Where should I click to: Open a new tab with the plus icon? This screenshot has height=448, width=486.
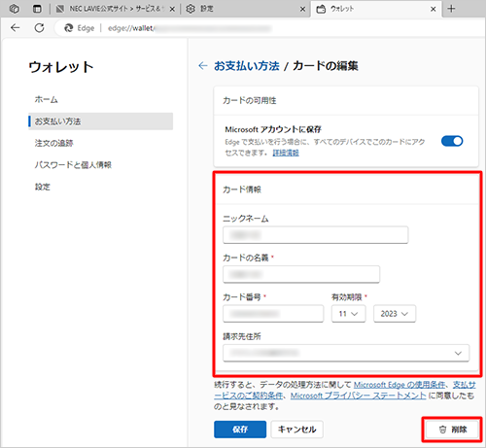[451, 9]
